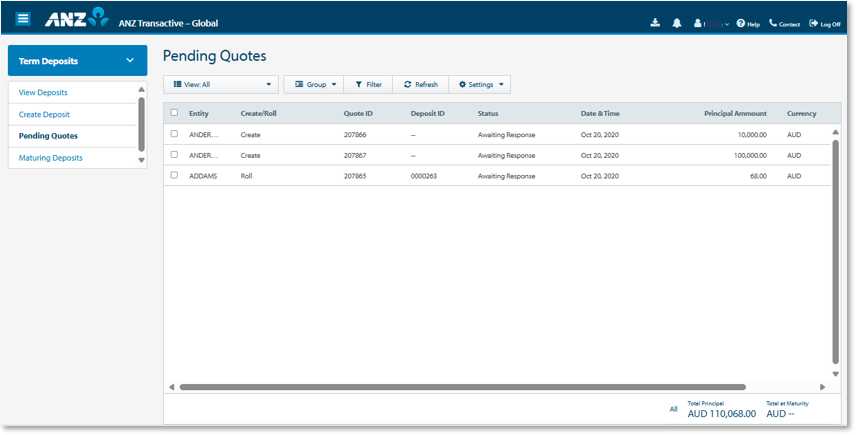Open the user profile icon
This screenshot has width=856, height=435.
coord(699,23)
